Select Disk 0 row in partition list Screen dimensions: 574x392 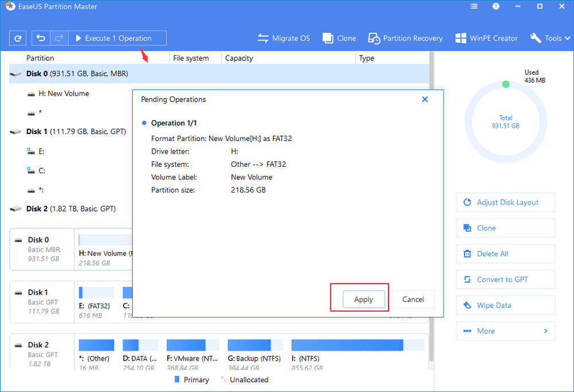pos(219,73)
